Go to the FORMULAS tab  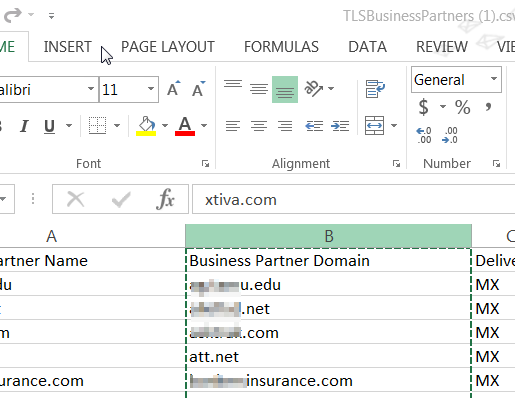pyautogui.click(x=281, y=47)
